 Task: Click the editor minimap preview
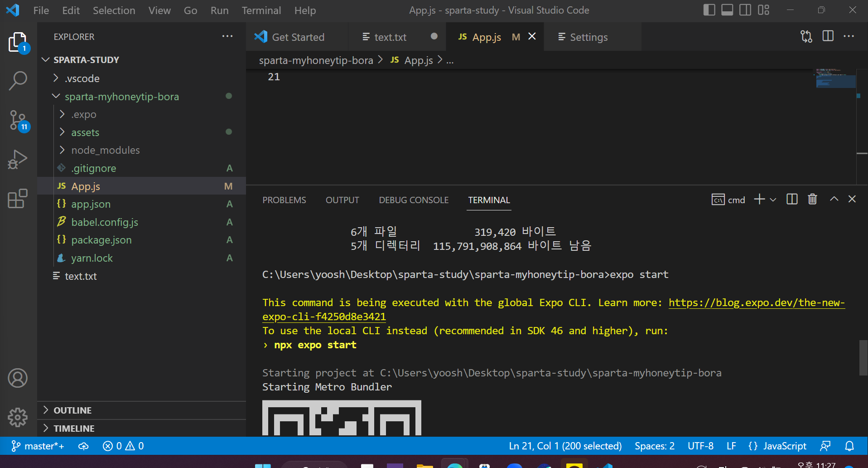coord(835,78)
